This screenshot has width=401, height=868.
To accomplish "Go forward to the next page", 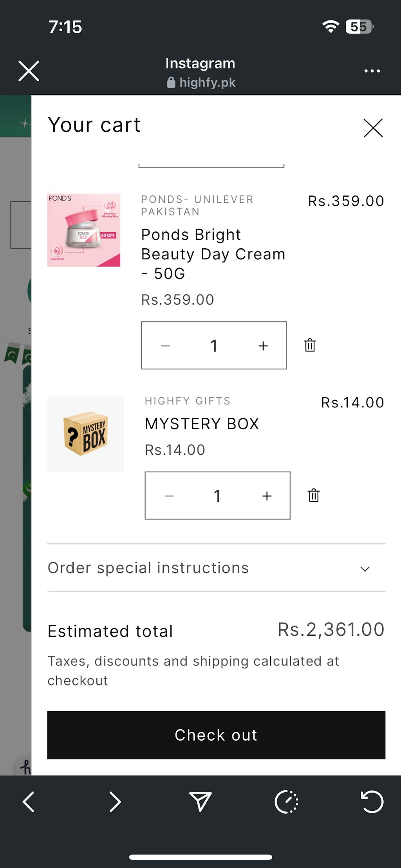I will click(115, 801).
